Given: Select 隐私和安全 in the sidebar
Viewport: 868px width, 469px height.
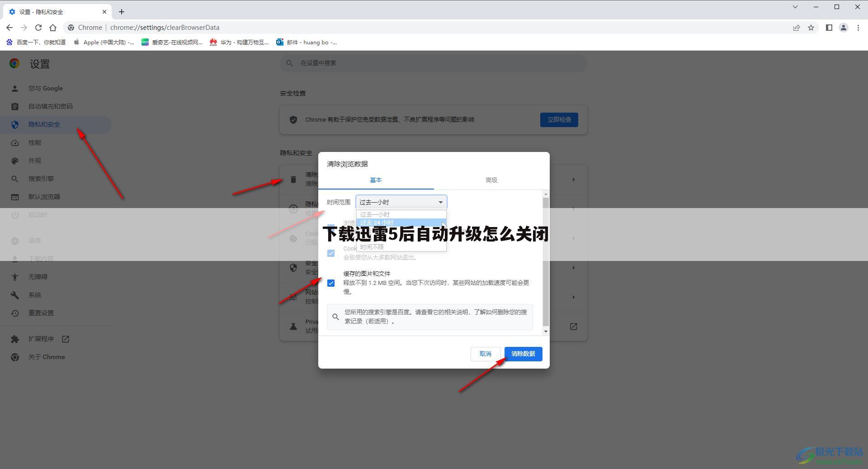Looking at the screenshot, I should (x=56, y=124).
